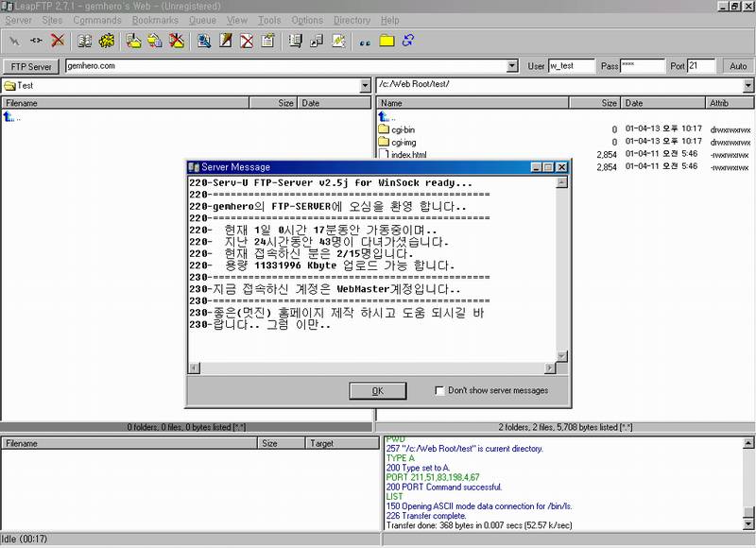Click the grey lightning connect icon in toolbar
The image size is (756, 548).
point(14,41)
